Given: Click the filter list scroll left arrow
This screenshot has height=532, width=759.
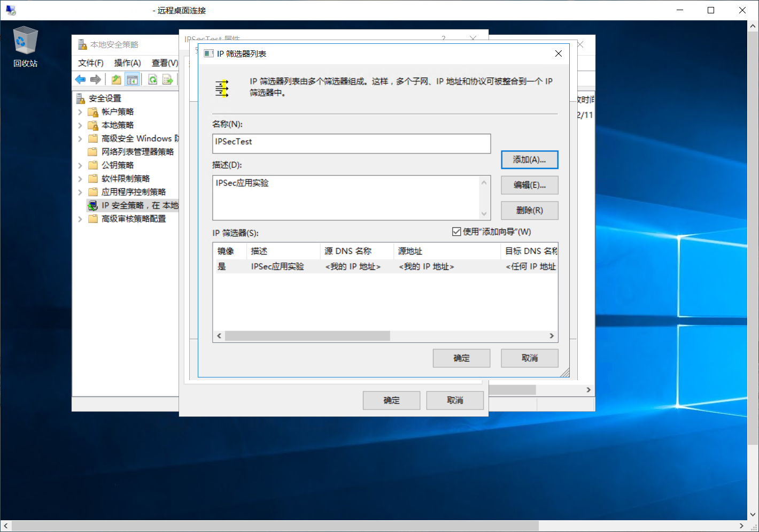Looking at the screenshot, I should pyautogui.click(x=219, y=336).
